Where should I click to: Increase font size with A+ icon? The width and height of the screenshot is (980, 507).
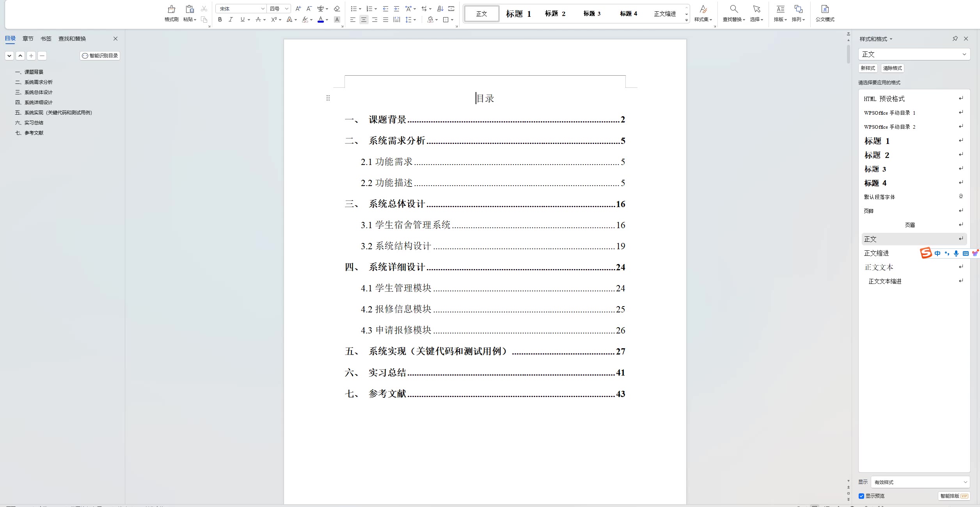tap(298, 9)
